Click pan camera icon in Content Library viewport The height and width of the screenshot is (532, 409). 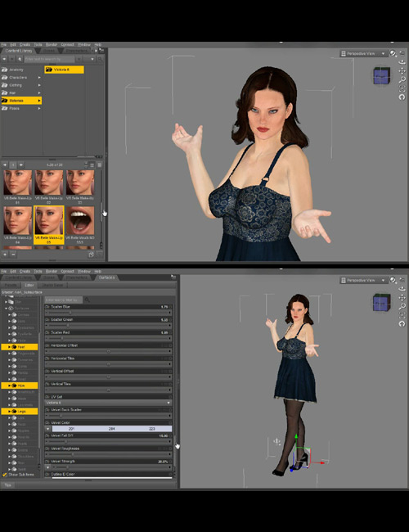point(402,71)
